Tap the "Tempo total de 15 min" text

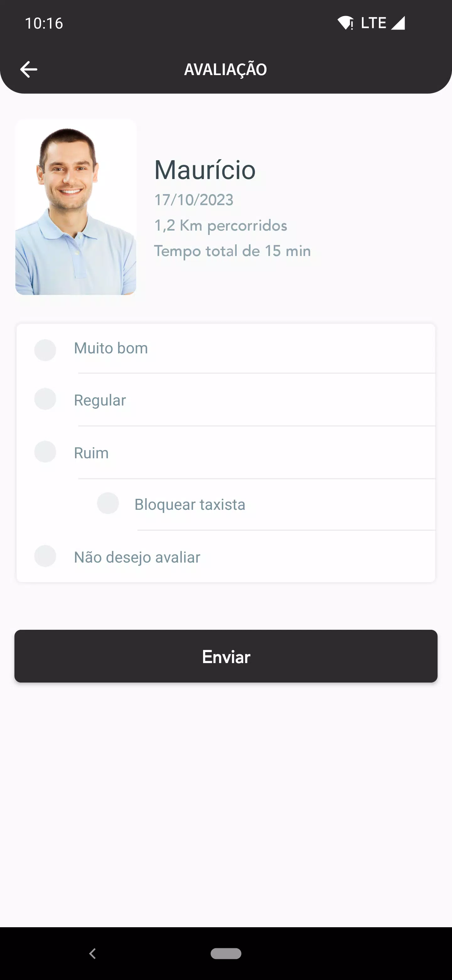232,251
